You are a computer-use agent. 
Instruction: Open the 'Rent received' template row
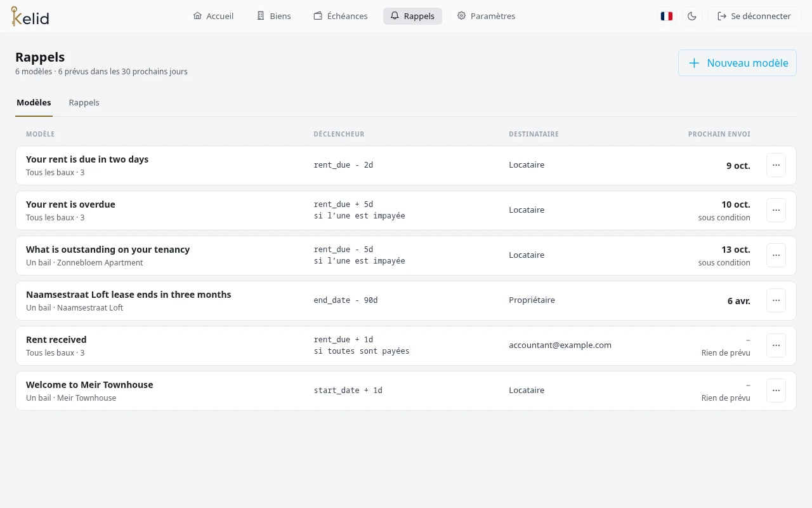406,345
